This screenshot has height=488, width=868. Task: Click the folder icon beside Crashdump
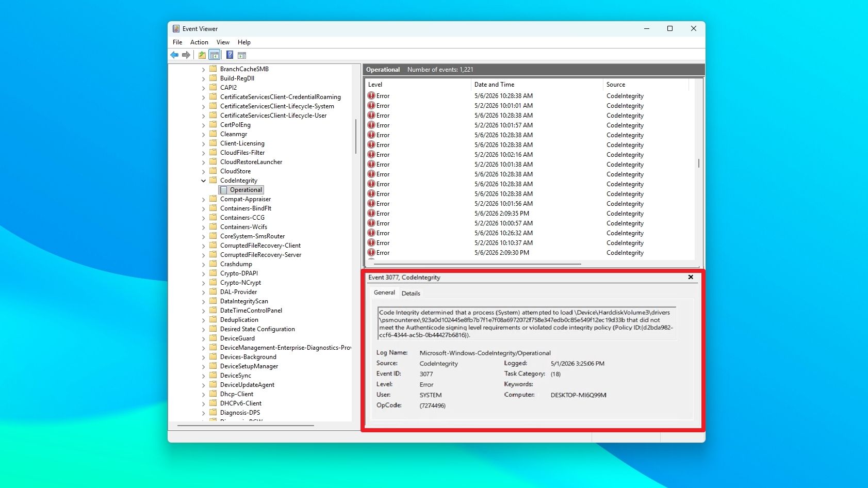pos(213,264)
